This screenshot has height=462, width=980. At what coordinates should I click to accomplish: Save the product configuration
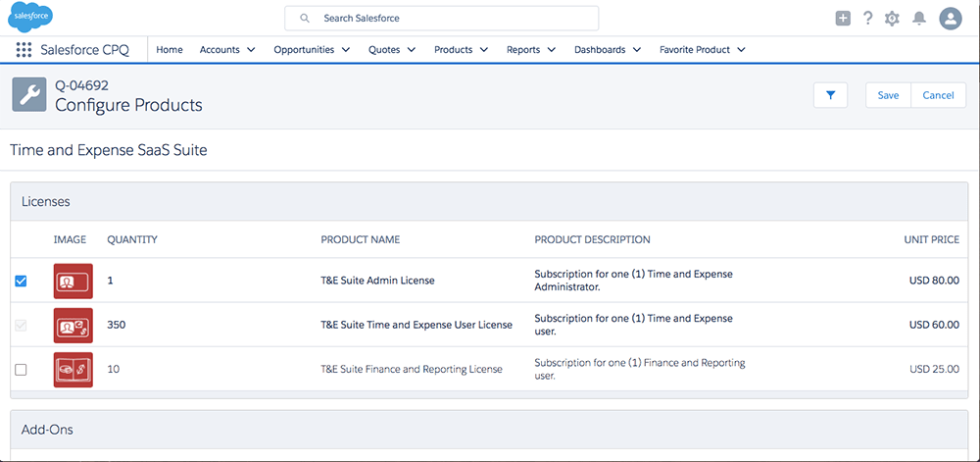pyautogui.click(x=888, y=95)
